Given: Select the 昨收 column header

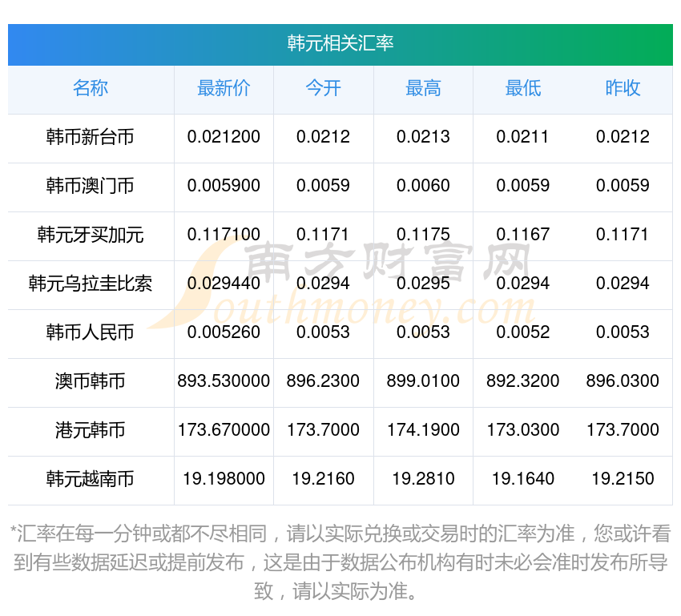Looking at the screenshot, I should point(623,88).
